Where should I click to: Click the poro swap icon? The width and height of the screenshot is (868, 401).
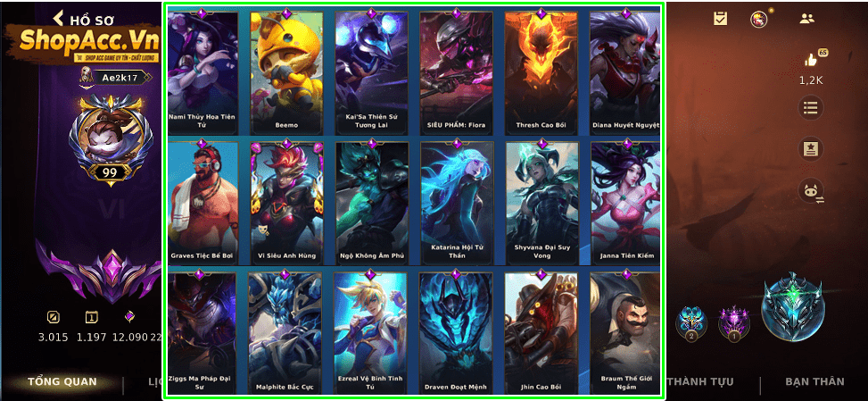tap(811, 191)
